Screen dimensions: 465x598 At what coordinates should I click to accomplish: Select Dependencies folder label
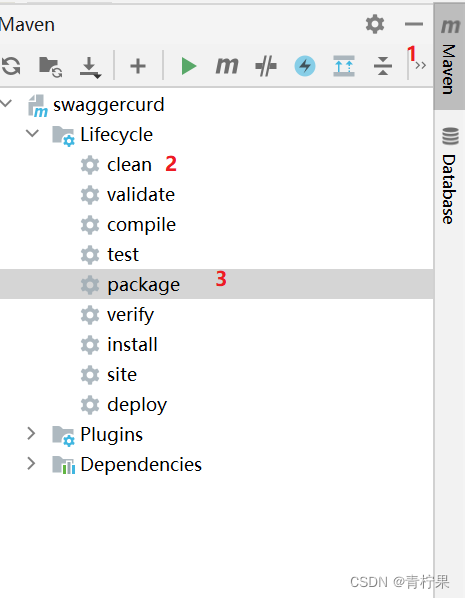(141, 465)
